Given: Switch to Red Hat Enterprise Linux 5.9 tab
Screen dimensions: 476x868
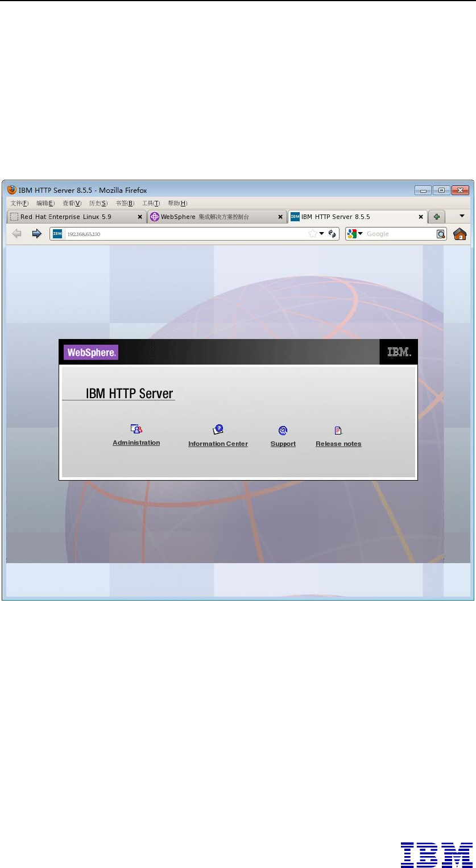Looking at the screenshot, I should tap(77, 217).
